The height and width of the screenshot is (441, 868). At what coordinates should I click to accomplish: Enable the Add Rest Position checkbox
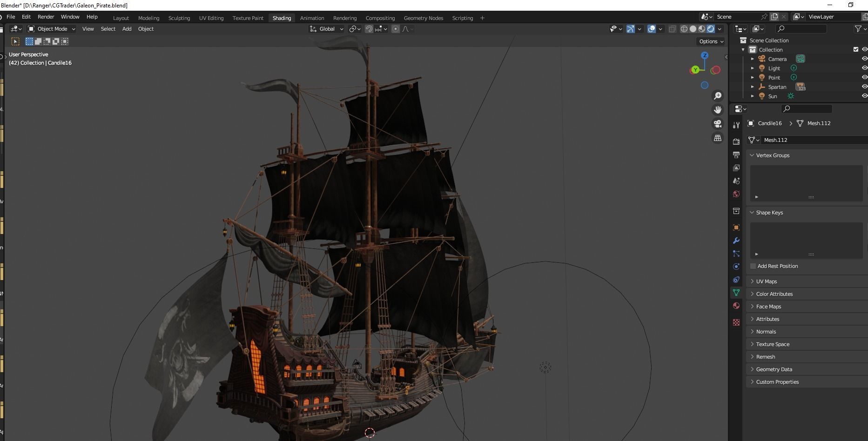753,266
